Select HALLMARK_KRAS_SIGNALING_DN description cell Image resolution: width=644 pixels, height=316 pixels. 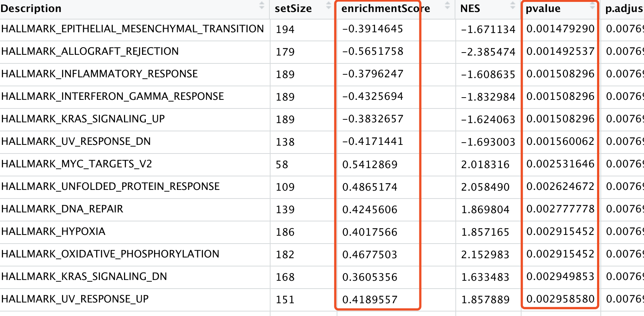pos(84,277)
